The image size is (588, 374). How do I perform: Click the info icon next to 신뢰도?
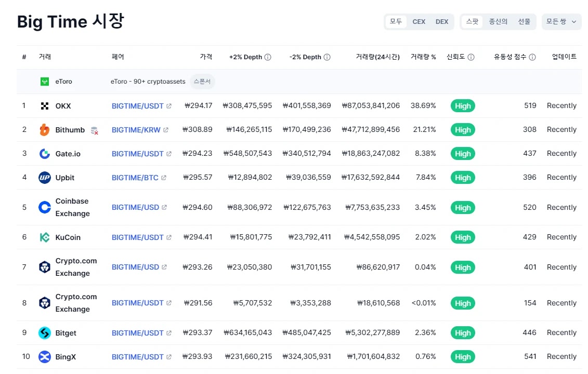[471, 57]
